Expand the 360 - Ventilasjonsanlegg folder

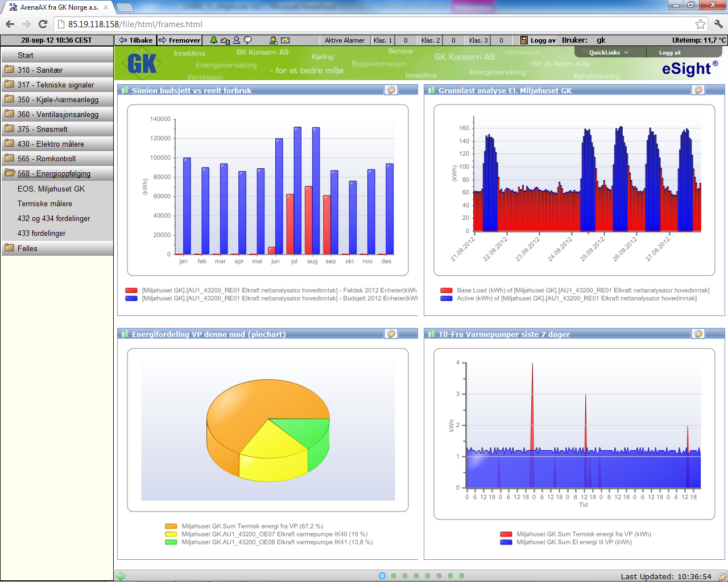[x=57, y=114]
